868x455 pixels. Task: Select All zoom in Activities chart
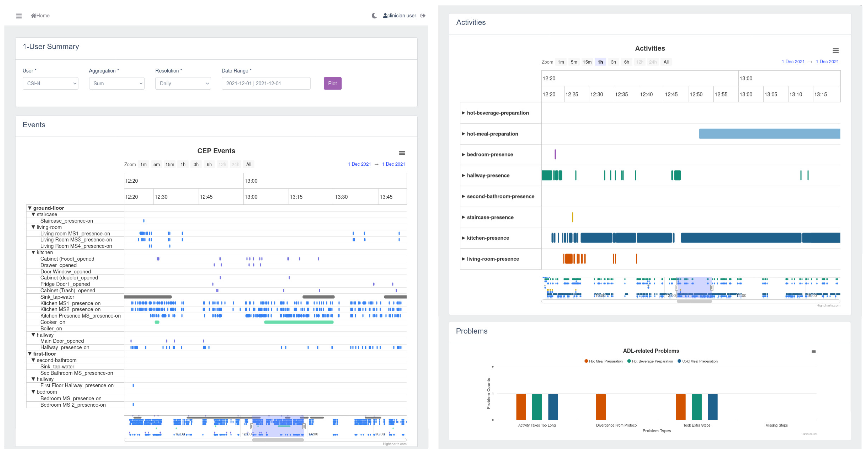point(666,62)
